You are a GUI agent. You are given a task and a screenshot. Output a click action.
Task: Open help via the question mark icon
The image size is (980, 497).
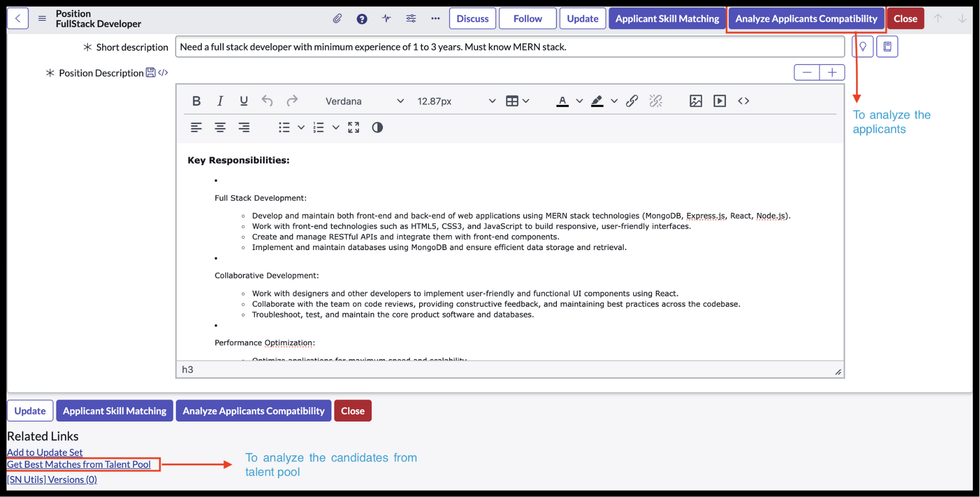pyautogui.click(x=362, y=19)
